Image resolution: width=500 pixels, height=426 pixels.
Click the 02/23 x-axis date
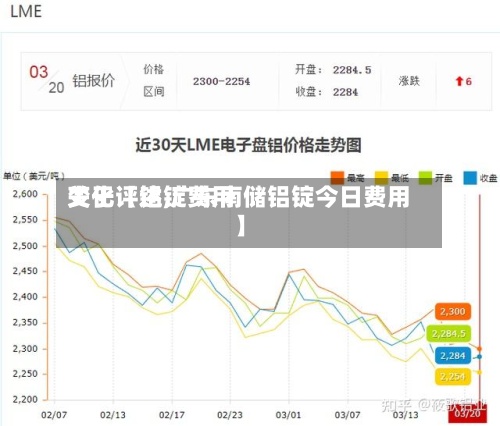pyautogui.click(x=230, y=415)
